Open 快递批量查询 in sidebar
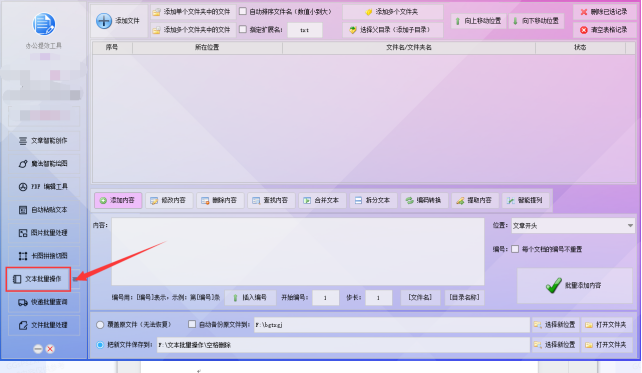Image resolution: width=642 pixels, height=373 pixels. (44, 302)
